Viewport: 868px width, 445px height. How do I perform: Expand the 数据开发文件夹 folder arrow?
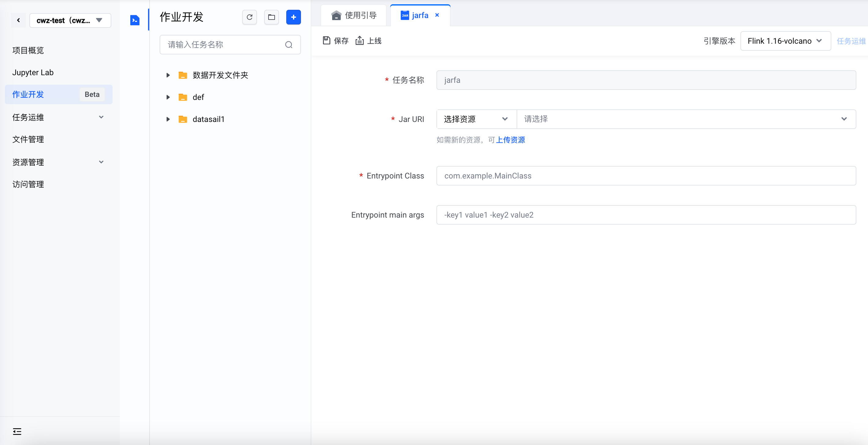(168, 75)
